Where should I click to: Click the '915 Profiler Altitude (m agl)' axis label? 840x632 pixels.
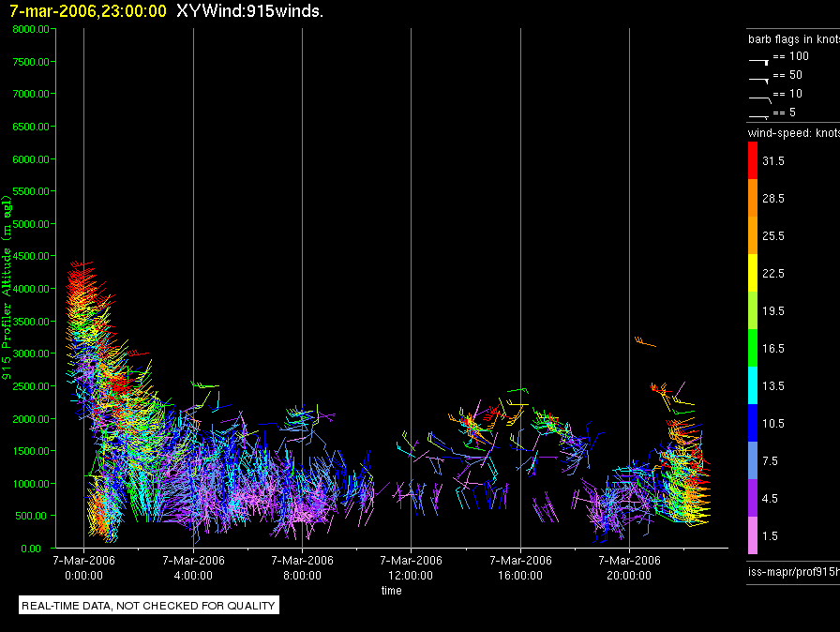[7, 288]
